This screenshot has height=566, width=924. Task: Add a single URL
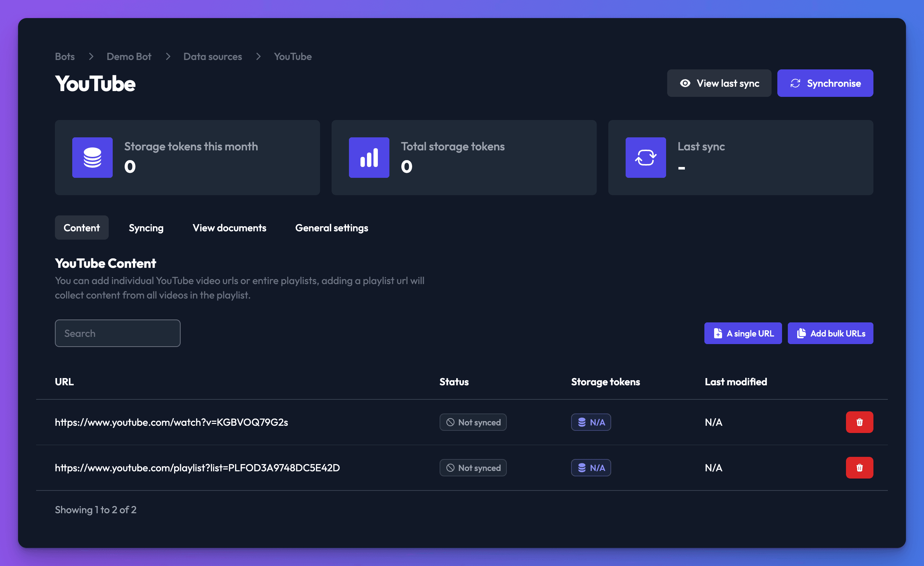[x=743, y=333]
